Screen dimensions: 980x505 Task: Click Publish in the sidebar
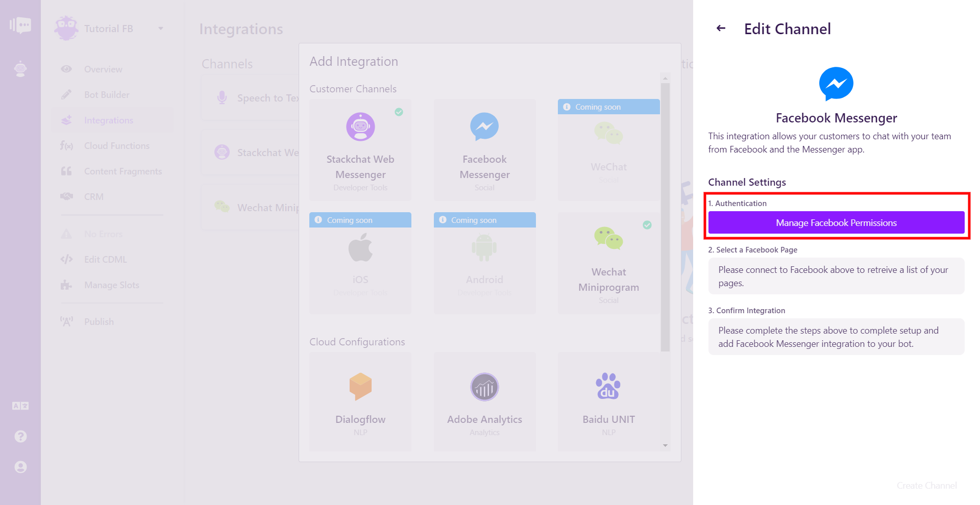pyautogui.click(x=112, y=322)
